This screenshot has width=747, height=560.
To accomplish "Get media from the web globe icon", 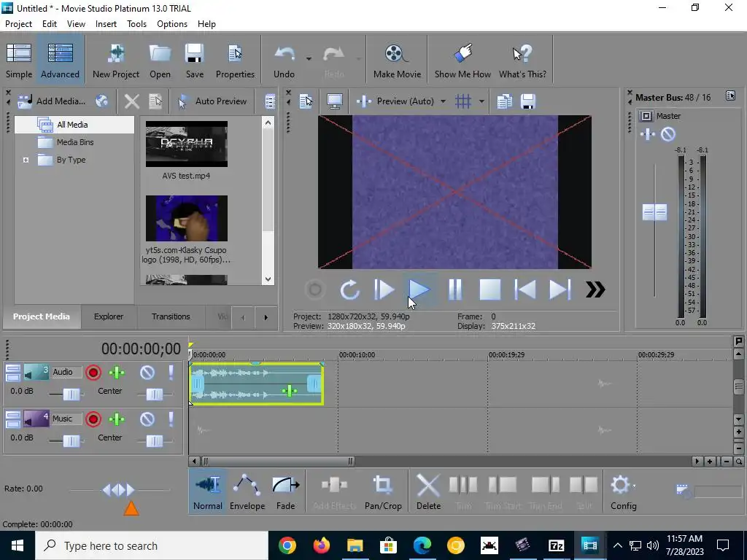I will 101,101.
